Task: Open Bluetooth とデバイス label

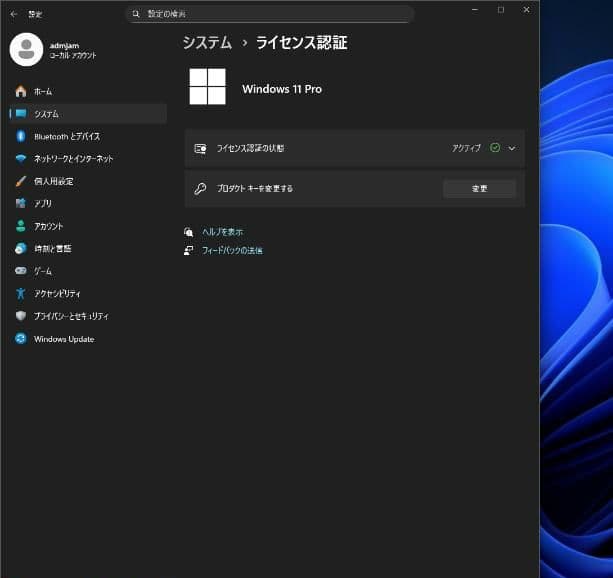Action: pos(67,136)
